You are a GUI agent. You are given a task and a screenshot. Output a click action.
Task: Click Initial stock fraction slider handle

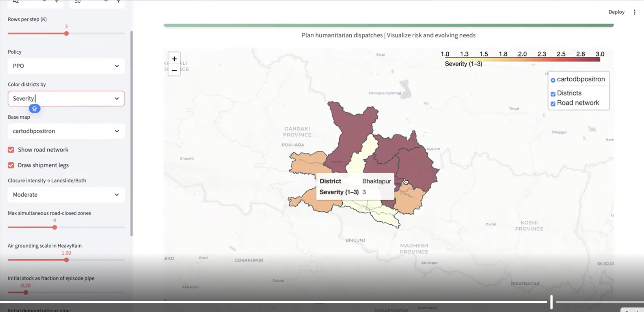[26, 292]
